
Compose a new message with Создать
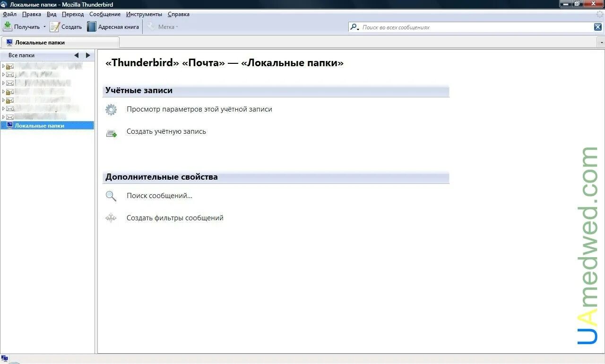66,27
